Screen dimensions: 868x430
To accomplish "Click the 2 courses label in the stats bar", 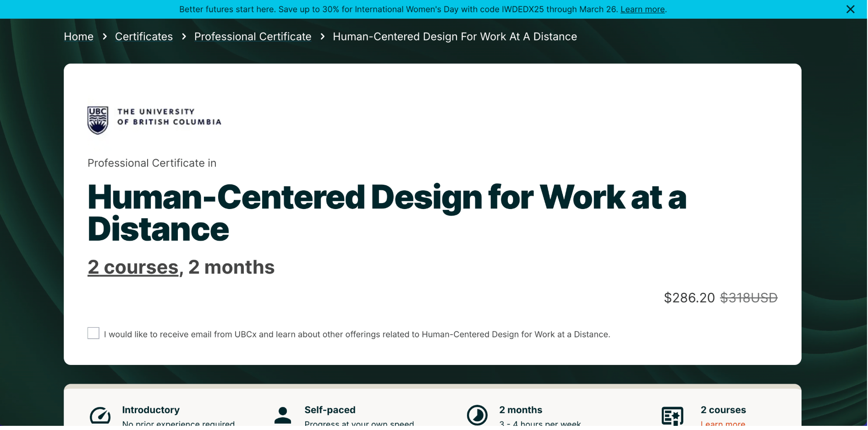I will pos(723,410).
